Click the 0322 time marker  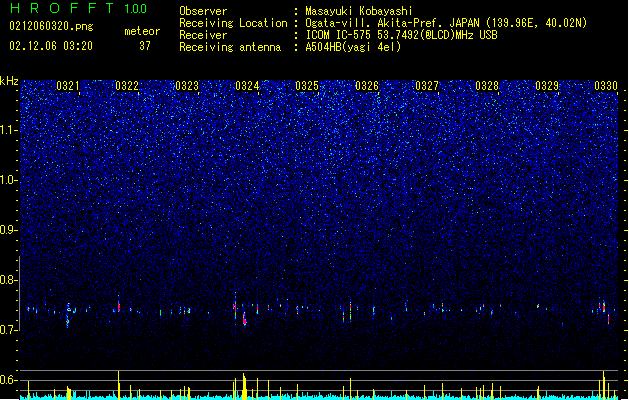pyautogui.click(x=127, y=86)
